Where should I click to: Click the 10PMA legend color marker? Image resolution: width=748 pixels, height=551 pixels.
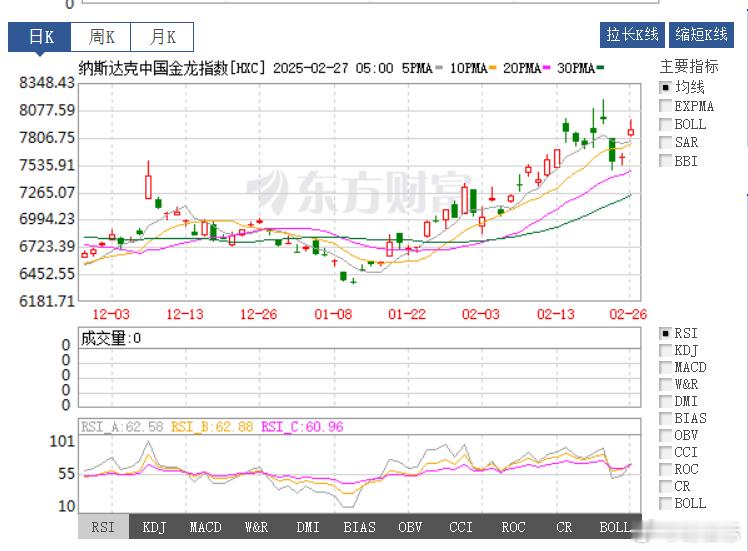click(x=493, y=68)
